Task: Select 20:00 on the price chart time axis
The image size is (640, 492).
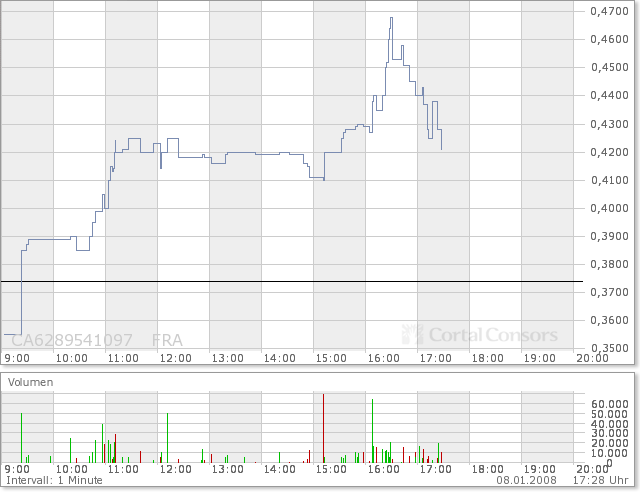Action: point(592,358)
